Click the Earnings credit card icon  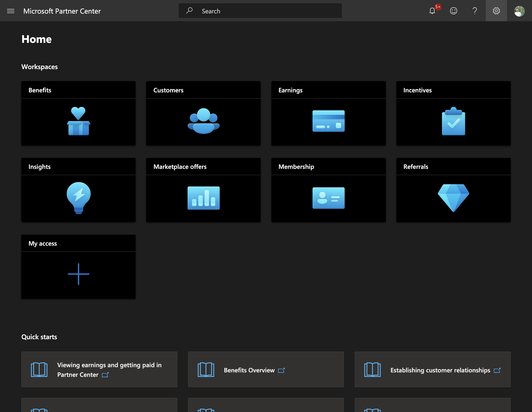pos(328,121)
